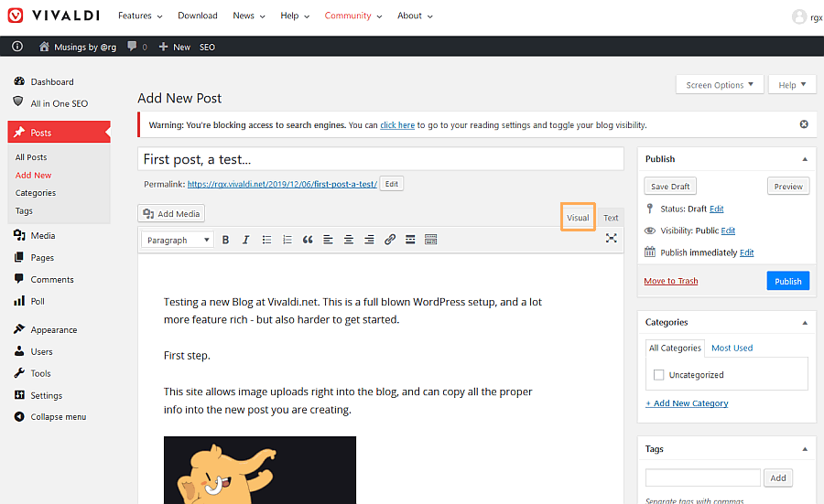The image size is (824, 504).
Task: Click the Move to Trash link
Action: coord(670,281)
